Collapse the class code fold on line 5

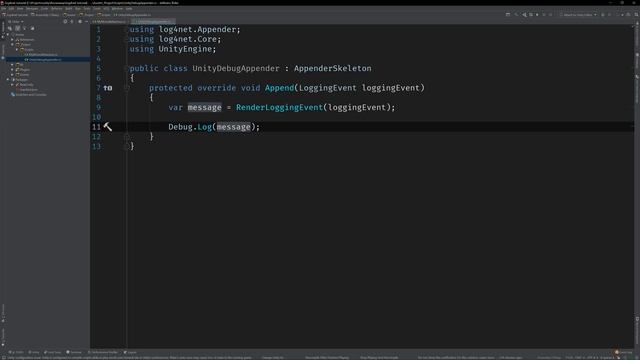[x=127, y=69]
